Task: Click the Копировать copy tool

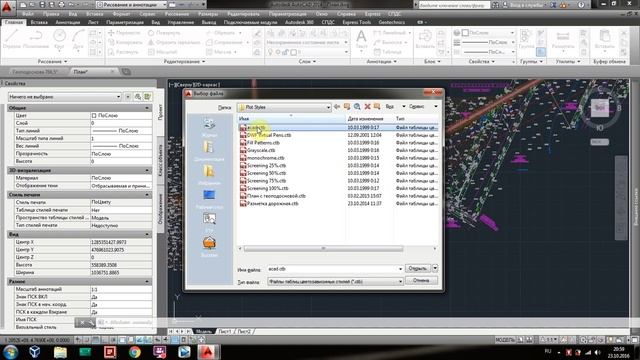Action: [x=125, y=42]
